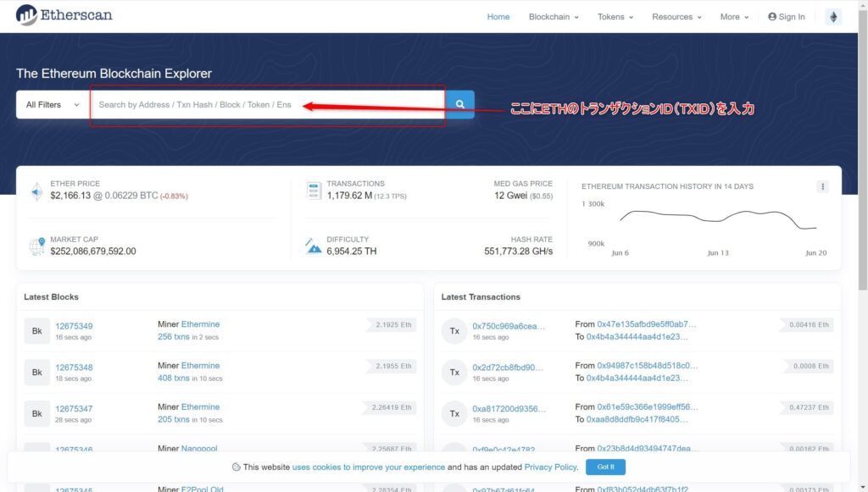The width and height of the screenshot is (868, 492).
Task: Click the cookie icon in the notice
Action: point(236,467)
